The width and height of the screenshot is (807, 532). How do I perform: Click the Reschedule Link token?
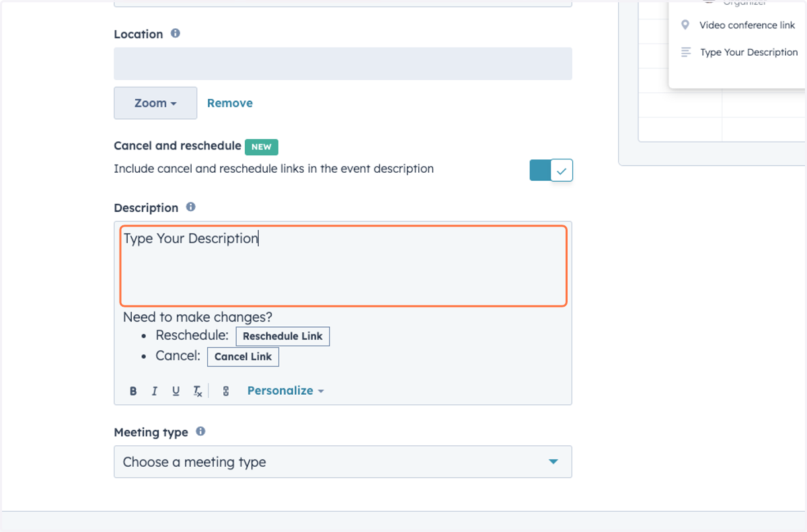(x=283, y=336)
